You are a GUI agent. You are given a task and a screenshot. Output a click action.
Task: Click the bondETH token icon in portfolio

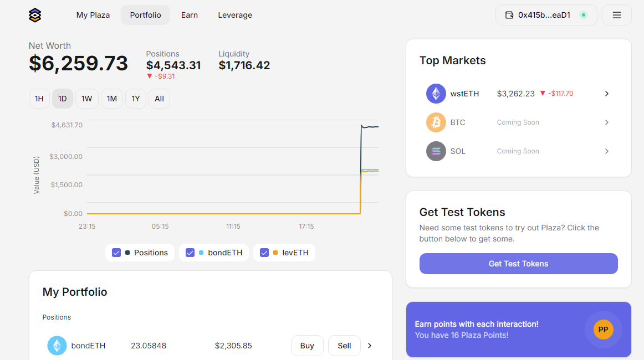57,346
